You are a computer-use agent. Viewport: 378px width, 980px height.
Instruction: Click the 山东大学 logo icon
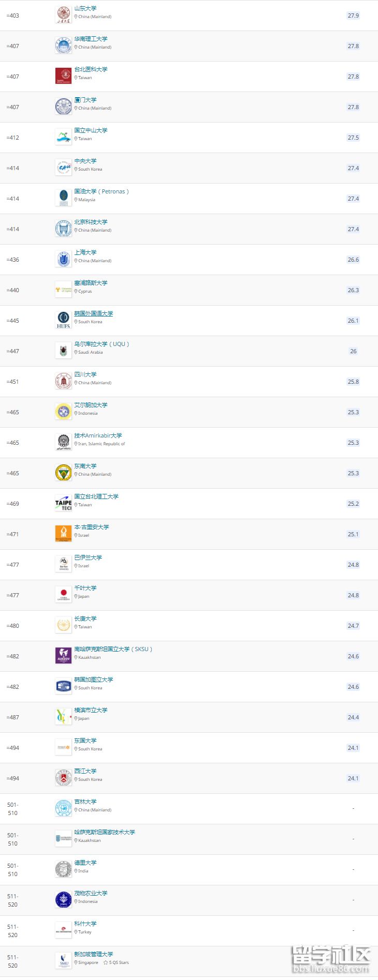(63, 15)
